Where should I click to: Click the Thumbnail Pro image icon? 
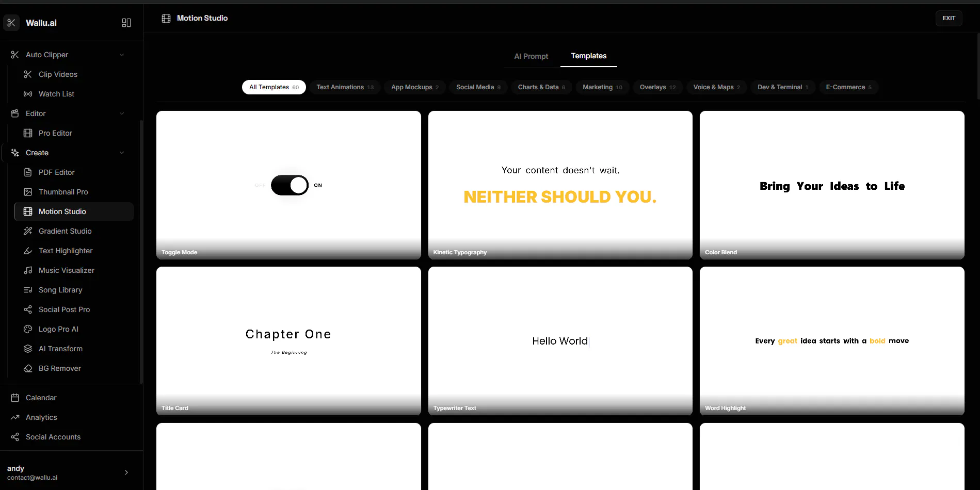[x=28, y=192]
